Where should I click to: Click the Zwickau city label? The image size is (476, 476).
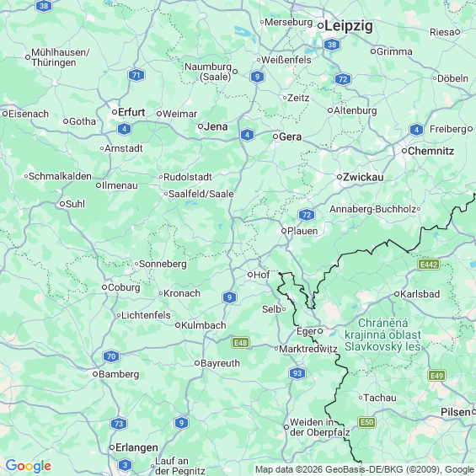[x=363, y=177]
